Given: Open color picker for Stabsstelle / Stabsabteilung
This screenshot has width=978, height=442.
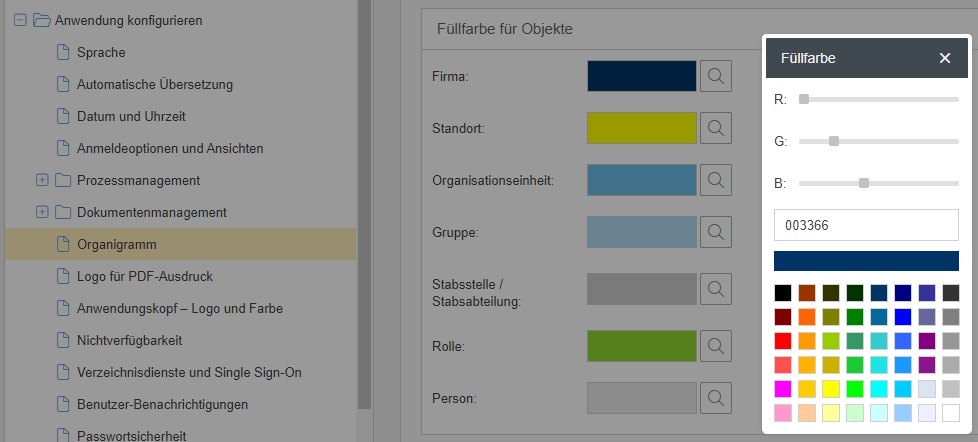Looking at the screenshot, I should (x=716, y=290).
